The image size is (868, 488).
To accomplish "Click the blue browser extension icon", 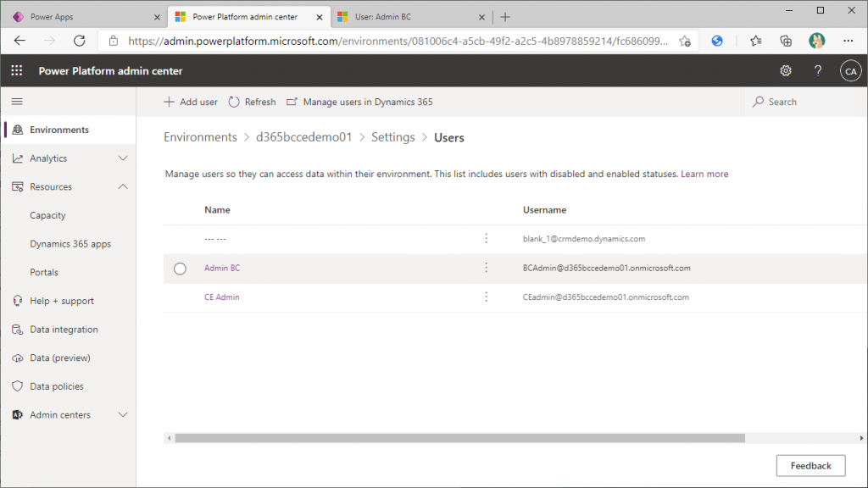I will point(717,41).
